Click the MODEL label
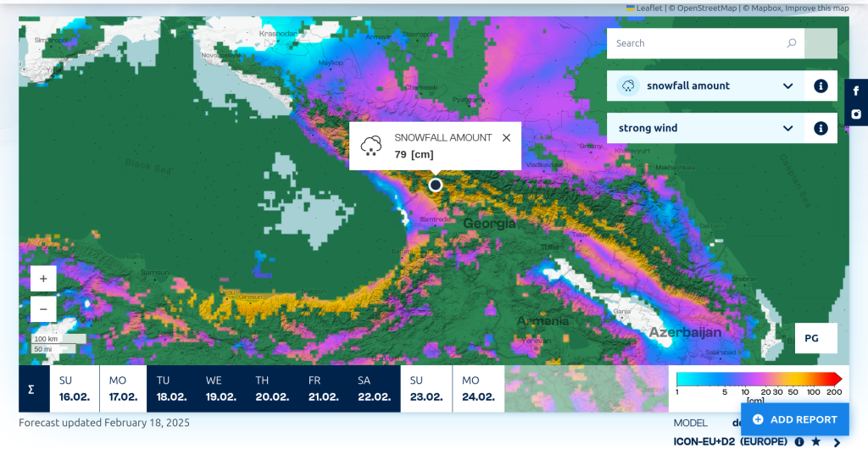The width and height of the screenshot is (868, 449). [x=690, y=423]
